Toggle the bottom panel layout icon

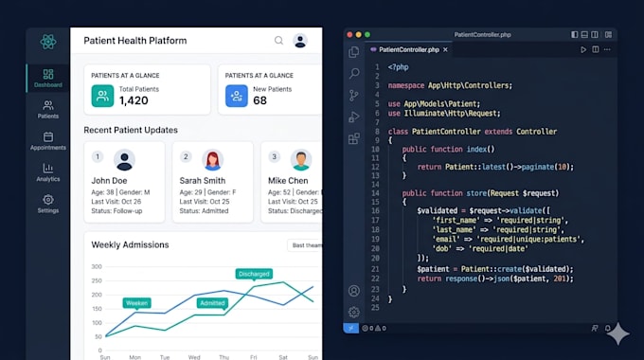tap(584, 34)
